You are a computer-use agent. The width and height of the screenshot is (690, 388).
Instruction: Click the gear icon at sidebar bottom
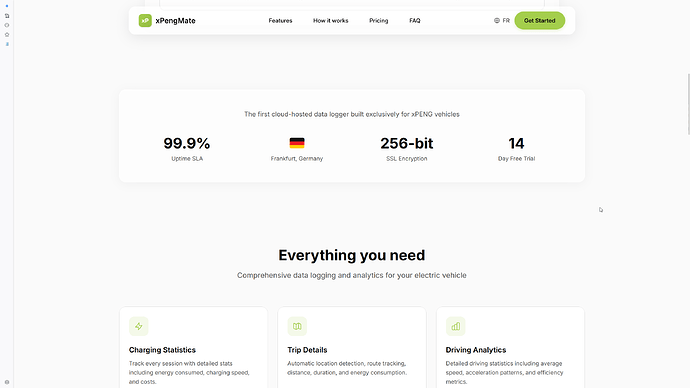pos(7,382)
